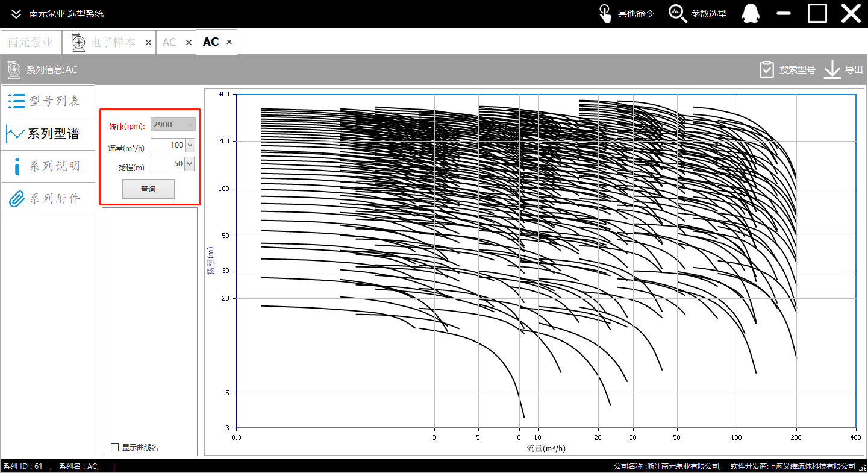This screenshot has height=473, width=868.
Task: Click the 参数选型 text label
Action: [709, 14]
